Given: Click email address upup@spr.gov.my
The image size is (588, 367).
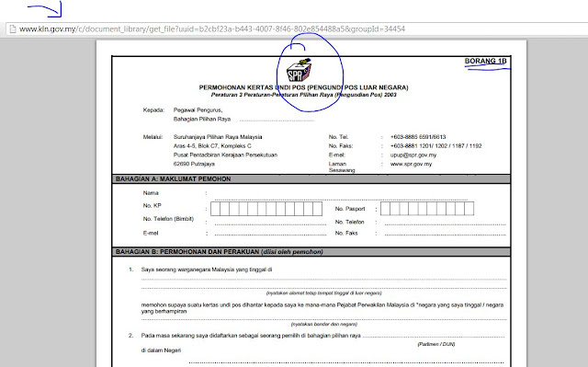Looking at the screenshot, I should 413,155.
